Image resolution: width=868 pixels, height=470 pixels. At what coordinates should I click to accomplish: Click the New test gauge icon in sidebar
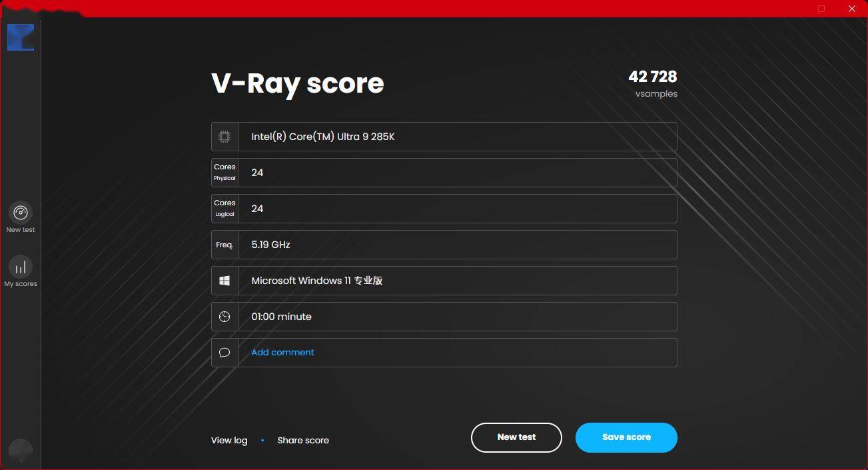click(21, 213)
